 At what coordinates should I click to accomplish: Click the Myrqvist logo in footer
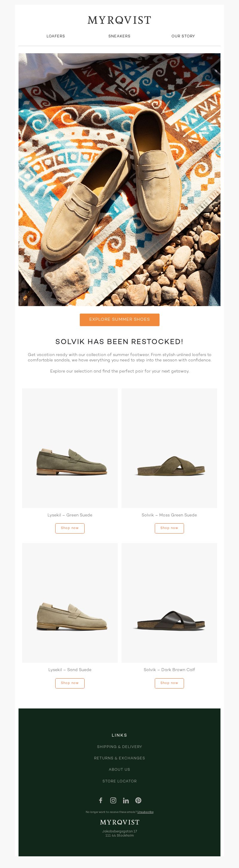coord(119,822)
